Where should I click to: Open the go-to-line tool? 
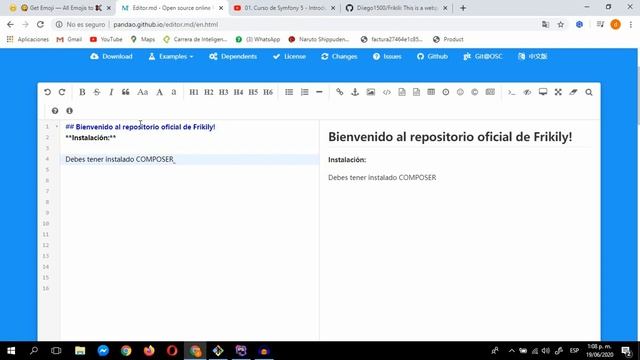click(x=511, y=92)
